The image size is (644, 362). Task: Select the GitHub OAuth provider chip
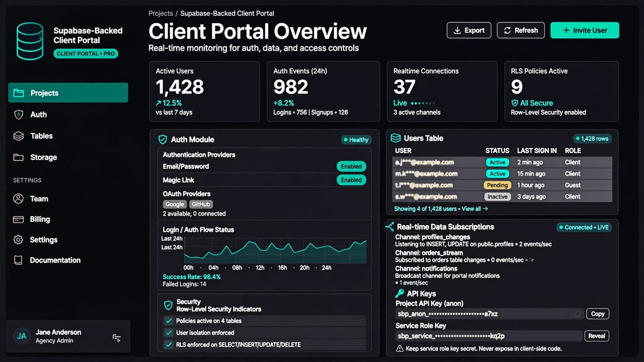(200, 204)
